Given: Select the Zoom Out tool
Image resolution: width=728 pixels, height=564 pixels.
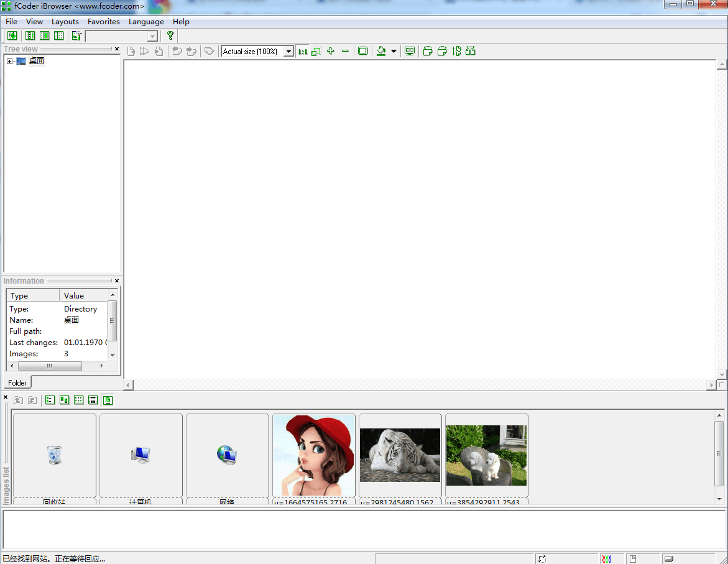Looking at the screenshot, I should [x=346, y=51].
